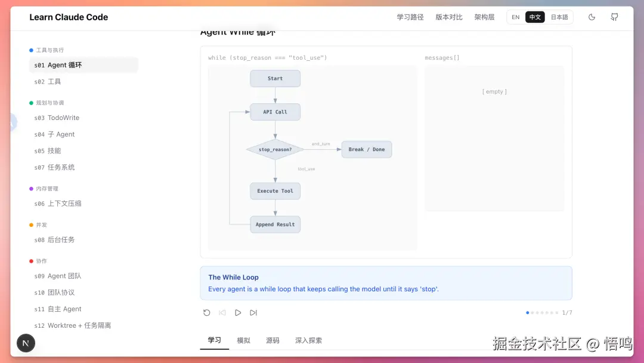The width and height of the screenshot is (644, 363).
Task: Click the 并发 section heading
Action: click(42, 225)
